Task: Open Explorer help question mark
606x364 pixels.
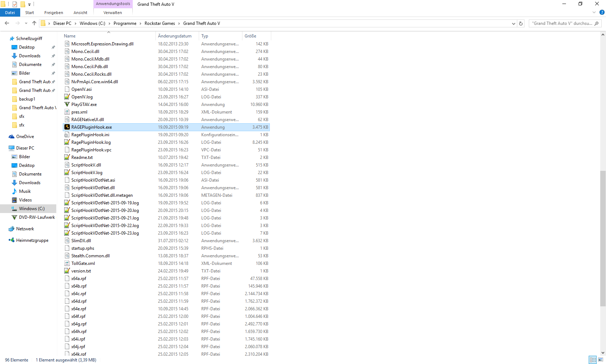Action: [602, 13]
